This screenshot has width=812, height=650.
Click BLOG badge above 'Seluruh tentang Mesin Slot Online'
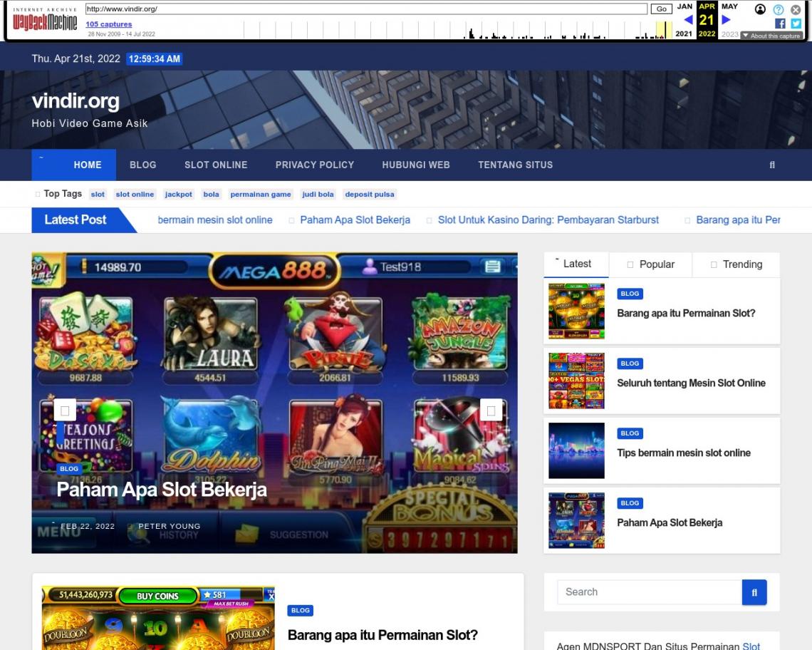(630, 363)
